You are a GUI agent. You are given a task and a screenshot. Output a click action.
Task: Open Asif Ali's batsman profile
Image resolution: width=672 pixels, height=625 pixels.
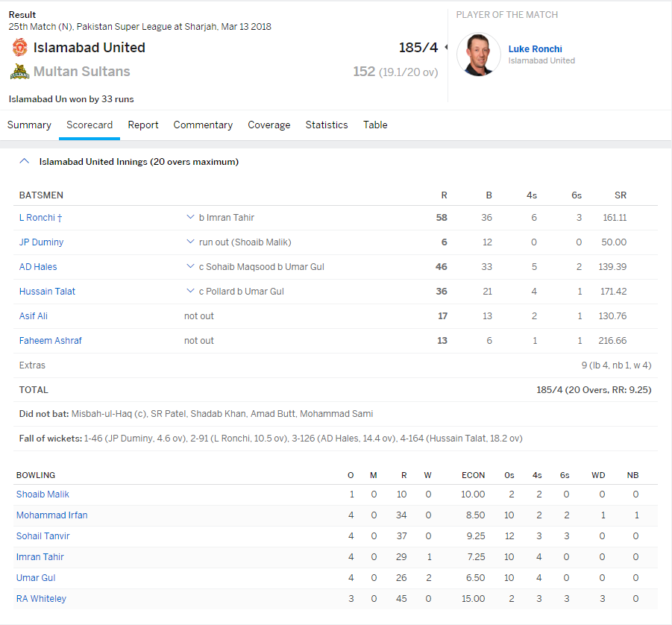(x=33, y=316)
